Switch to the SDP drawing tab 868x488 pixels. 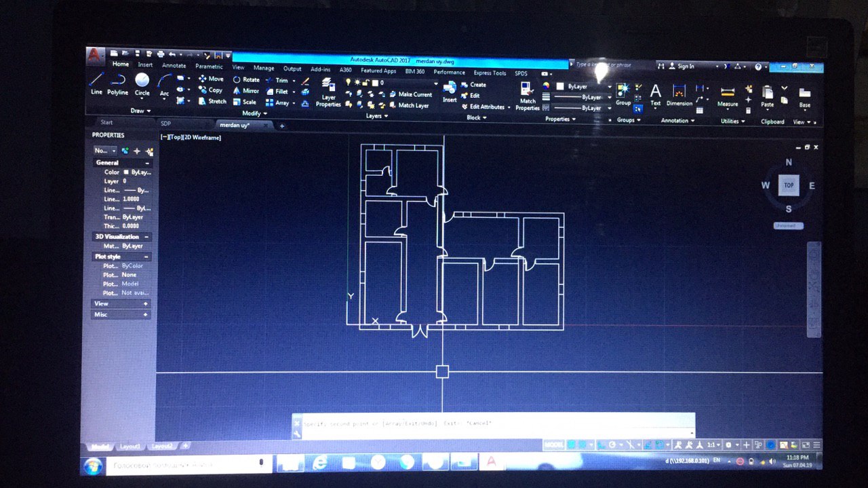(165, 124)
